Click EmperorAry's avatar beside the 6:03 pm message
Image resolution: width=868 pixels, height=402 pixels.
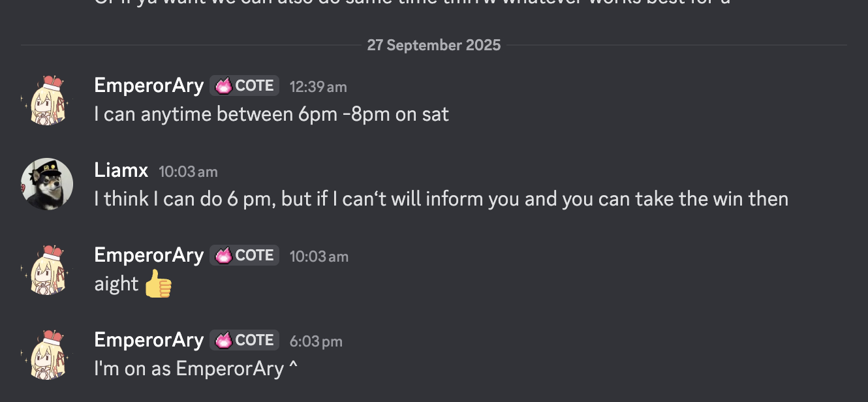[x=47, y=354]
